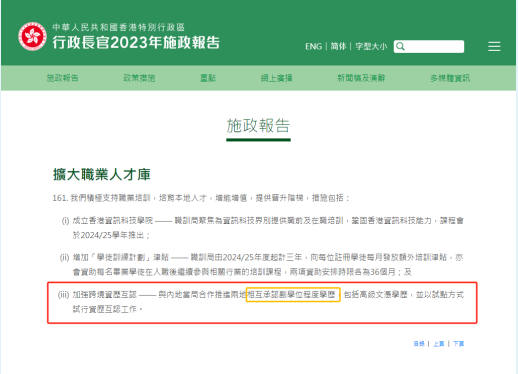
Task: Go to 上頁 previous page link
Action: (439, 344)
